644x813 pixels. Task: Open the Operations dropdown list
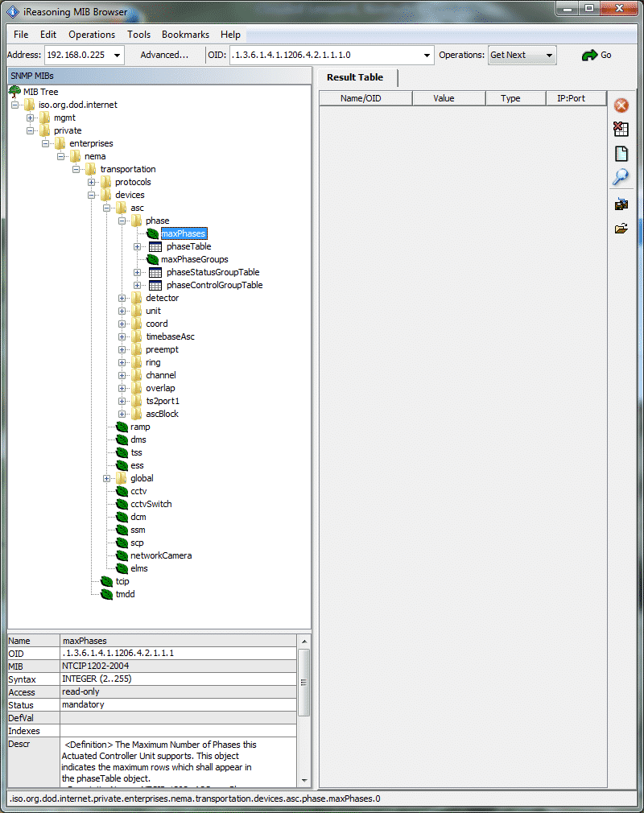(550, 55)
